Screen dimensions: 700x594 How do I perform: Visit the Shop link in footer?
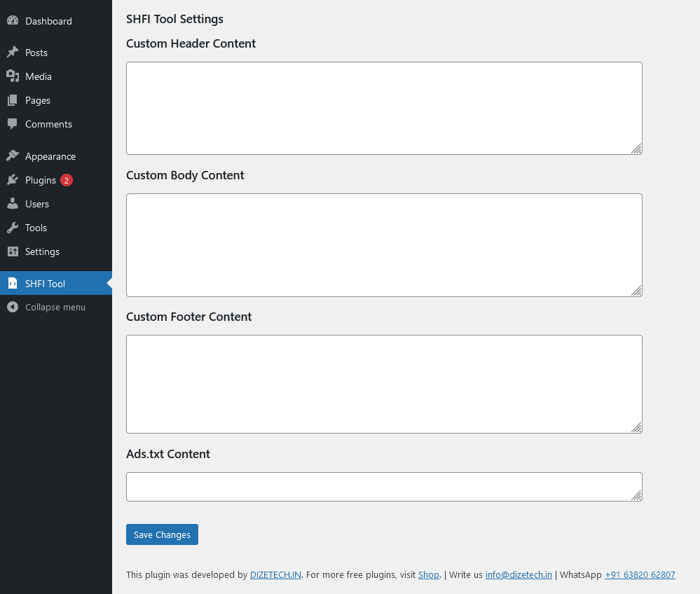(x=428, y=575)
